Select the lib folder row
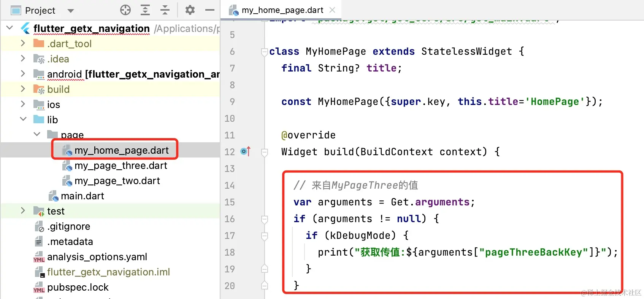644x299 pixels. (110, 120)
